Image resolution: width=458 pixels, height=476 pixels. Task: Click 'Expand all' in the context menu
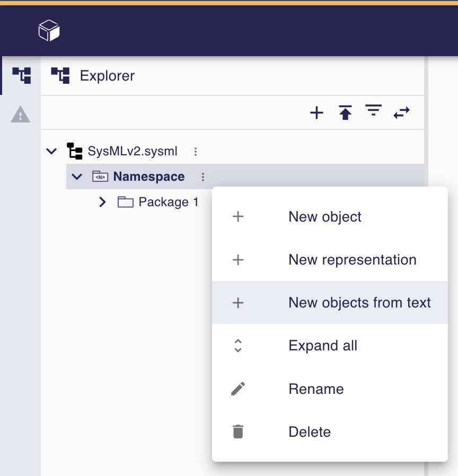(322, 346)
